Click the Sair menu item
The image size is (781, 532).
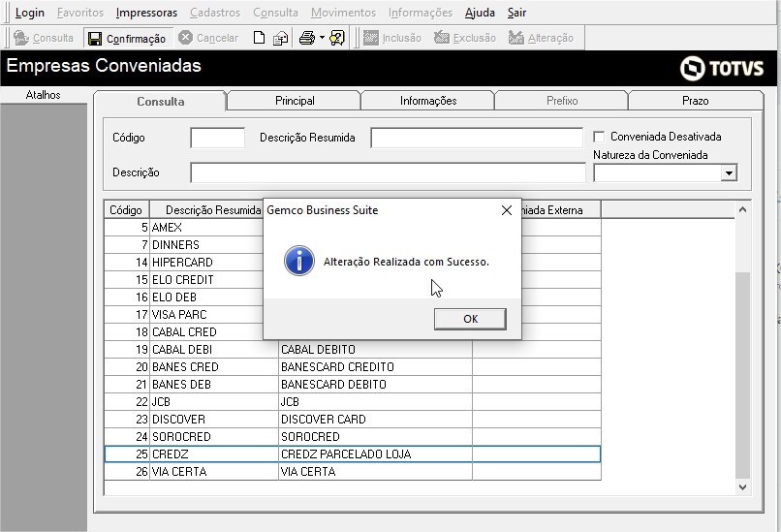[516, 13]
